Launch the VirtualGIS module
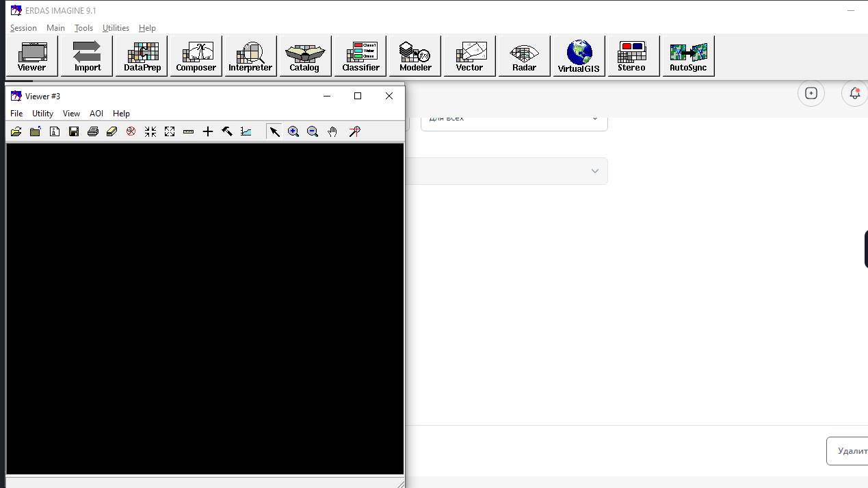Image resolution: width=868 pixels, height=488 pixels. 579,56
